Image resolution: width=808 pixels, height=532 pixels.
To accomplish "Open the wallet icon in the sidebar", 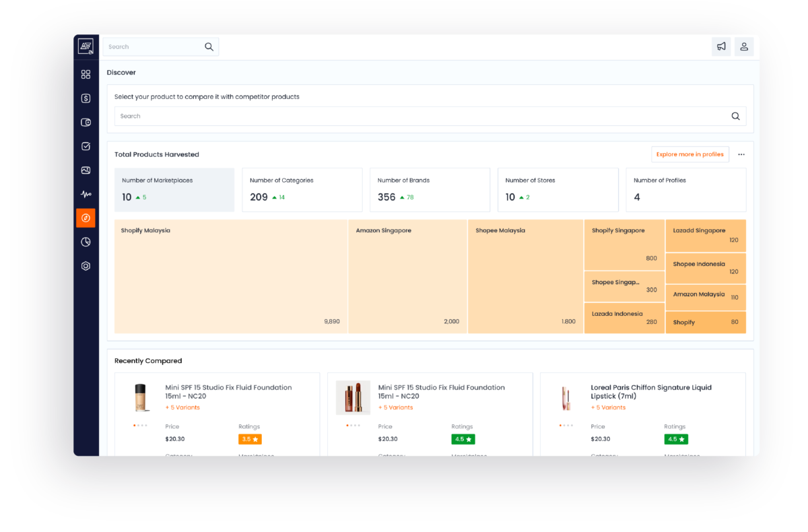I will coord(86,122).
